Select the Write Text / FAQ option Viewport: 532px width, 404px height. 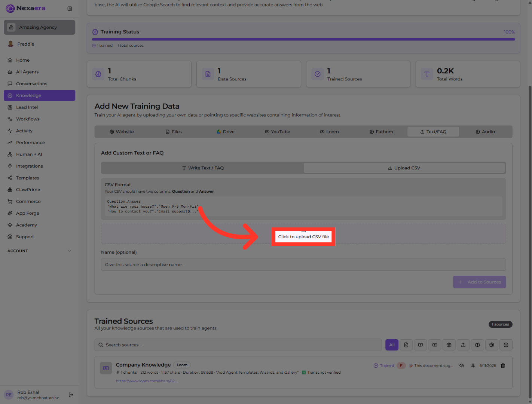(203, 168)
